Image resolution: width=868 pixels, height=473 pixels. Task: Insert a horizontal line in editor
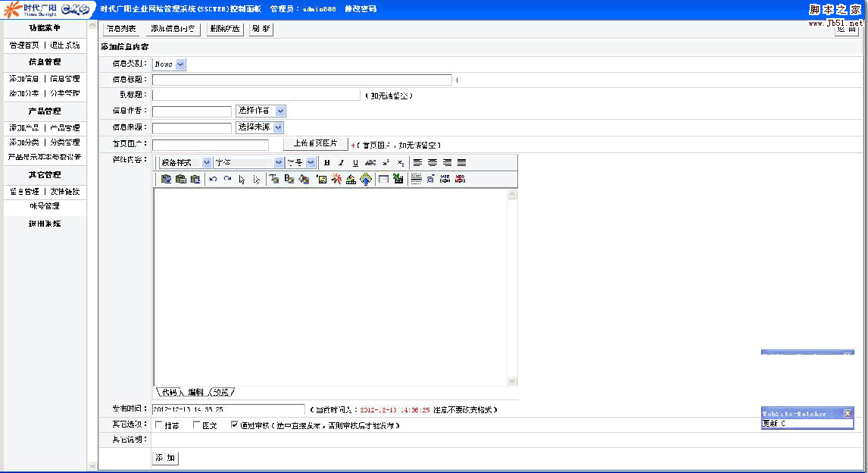(417, 179)
